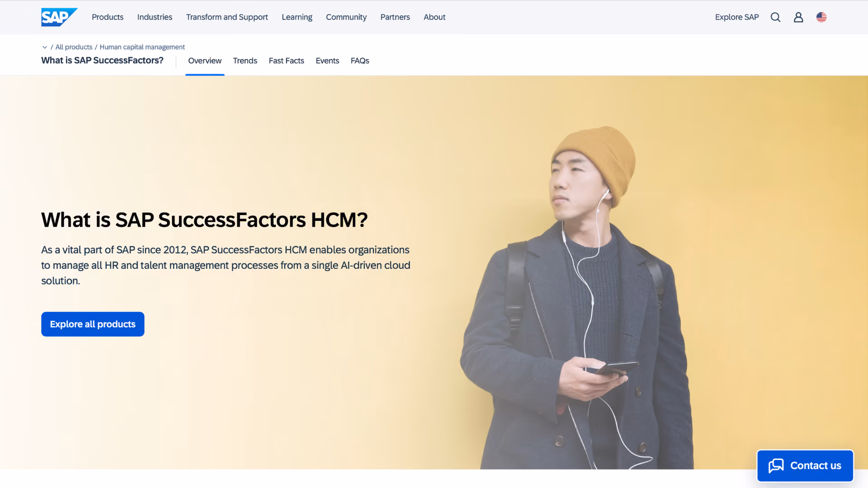868x488 pixels.
Task: Click the hero photo of man with earphones
Action: (x=576, y=297)
